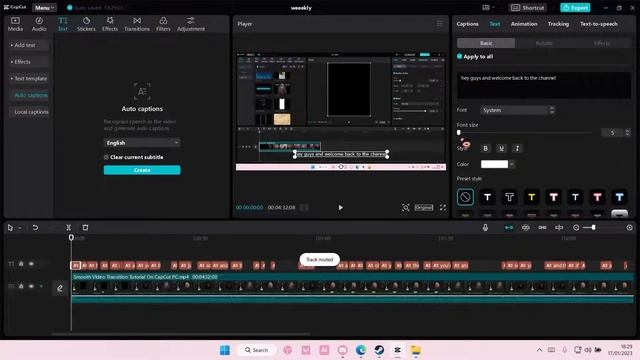Select the Basic sub-tab
Image resolution: width=640 pixels, height=360 pixels.
486,43
